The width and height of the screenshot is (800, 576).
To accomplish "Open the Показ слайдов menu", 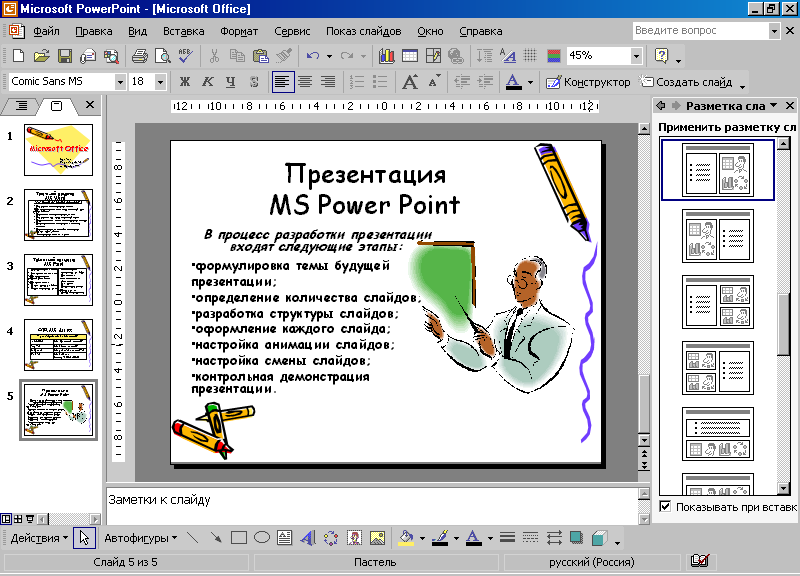I will pyautogui.click(x=364, y=31).
